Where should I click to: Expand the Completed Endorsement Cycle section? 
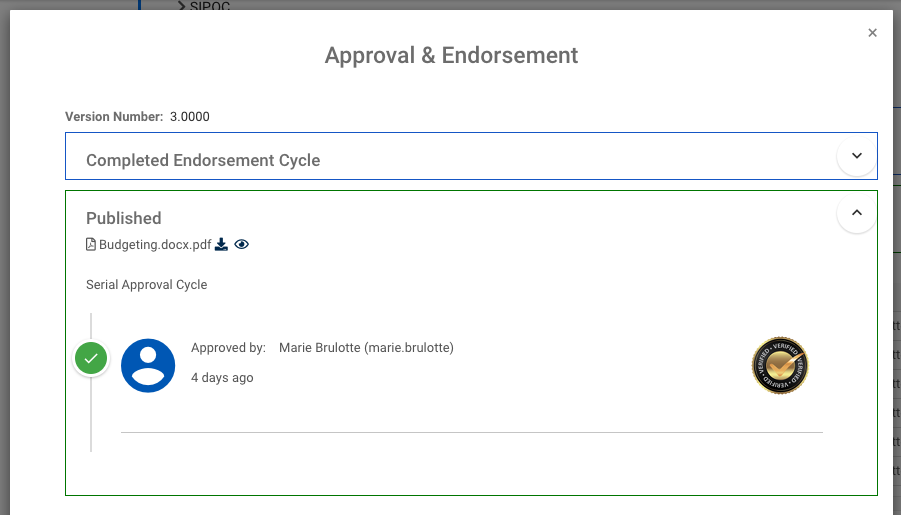(x=856, y=156)
